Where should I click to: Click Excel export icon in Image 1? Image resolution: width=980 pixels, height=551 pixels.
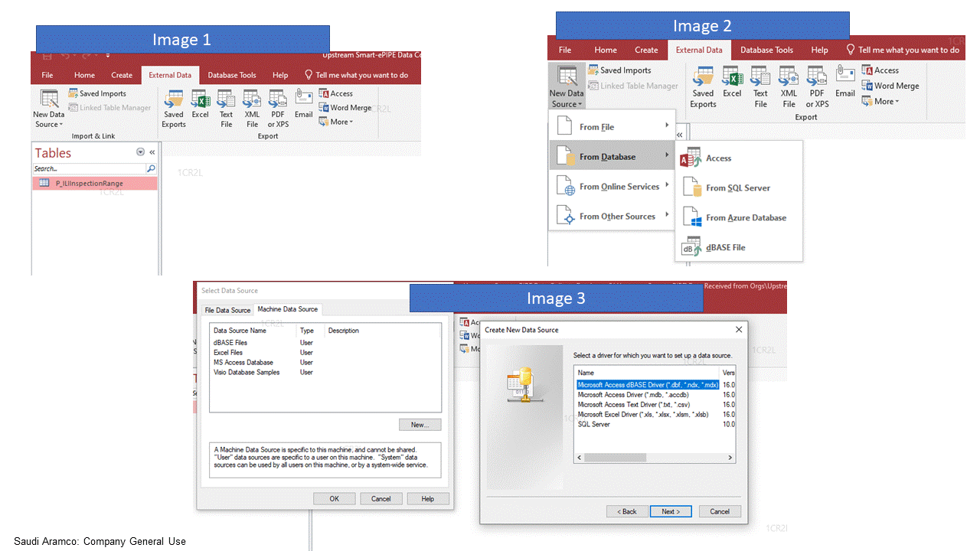[201, 105]
